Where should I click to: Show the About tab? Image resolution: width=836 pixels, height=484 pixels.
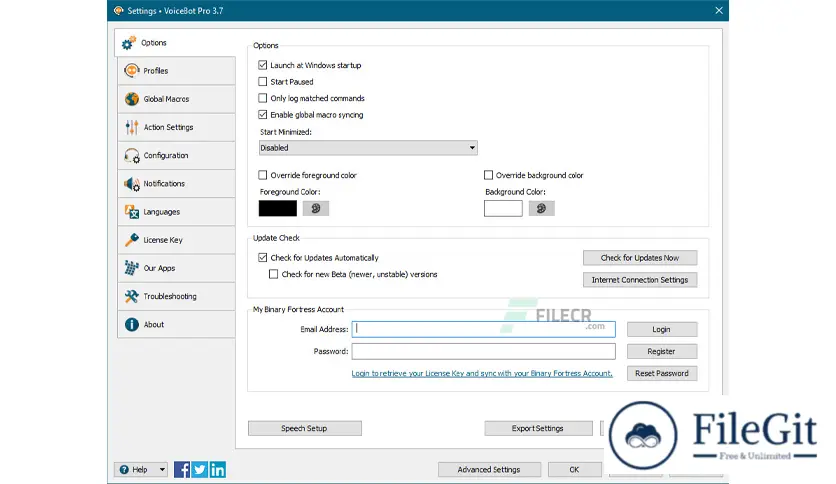(x=176, y=324)
